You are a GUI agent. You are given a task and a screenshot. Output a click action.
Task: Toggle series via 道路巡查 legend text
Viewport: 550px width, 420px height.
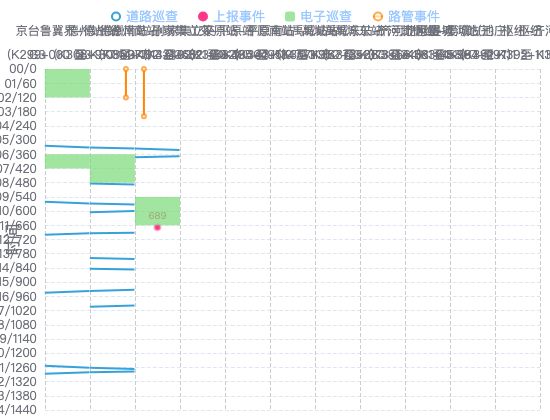pyautogui.click(x=152, y=16)
